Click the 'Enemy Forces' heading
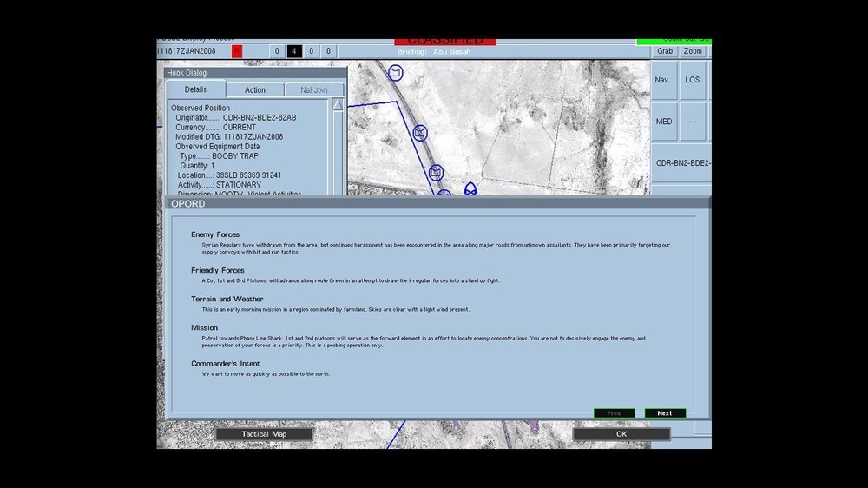Image resolution: width=868 pixels, height=488 pixels. pyautogui.click(x=215, y=234)
